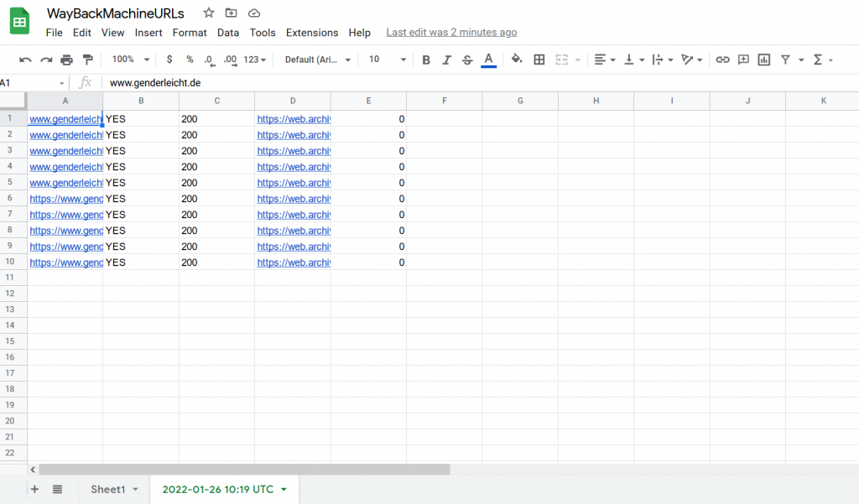Insert a chart

(764, 60)
